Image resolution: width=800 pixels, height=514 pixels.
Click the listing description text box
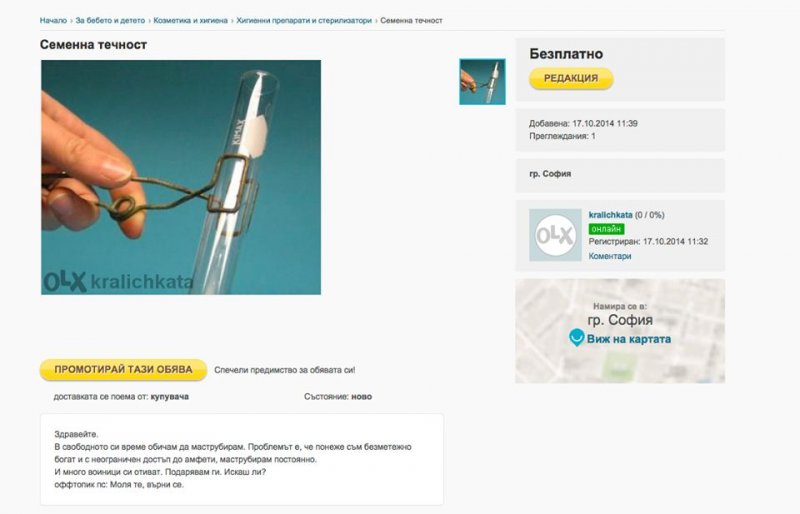click(242, 459)
